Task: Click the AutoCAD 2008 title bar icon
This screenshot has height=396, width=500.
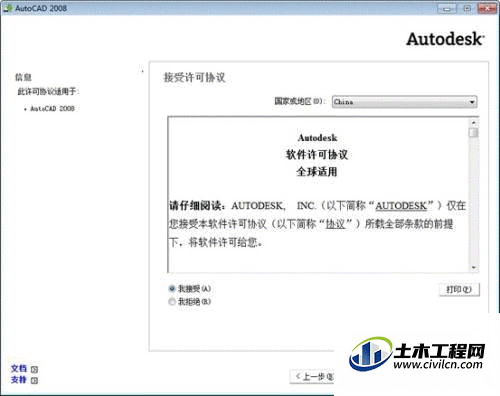Action: 7,8
